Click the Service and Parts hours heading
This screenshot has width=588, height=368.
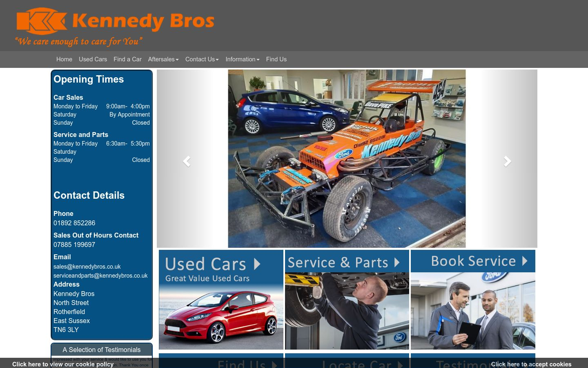tap(81, 135)
